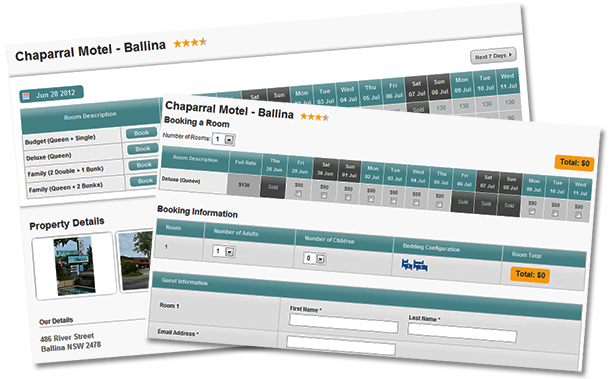
Task: Click the $130 full rate cell
Action: 244,184
